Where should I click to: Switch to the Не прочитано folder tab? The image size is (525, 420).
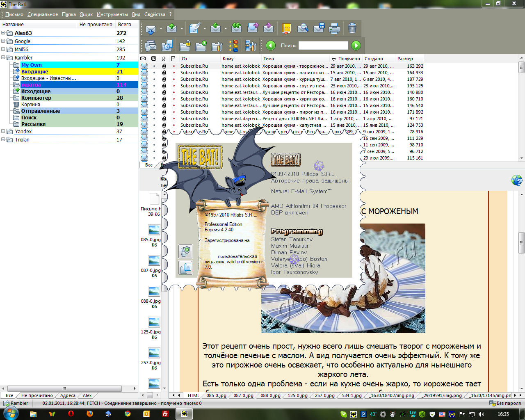[37, 395]
